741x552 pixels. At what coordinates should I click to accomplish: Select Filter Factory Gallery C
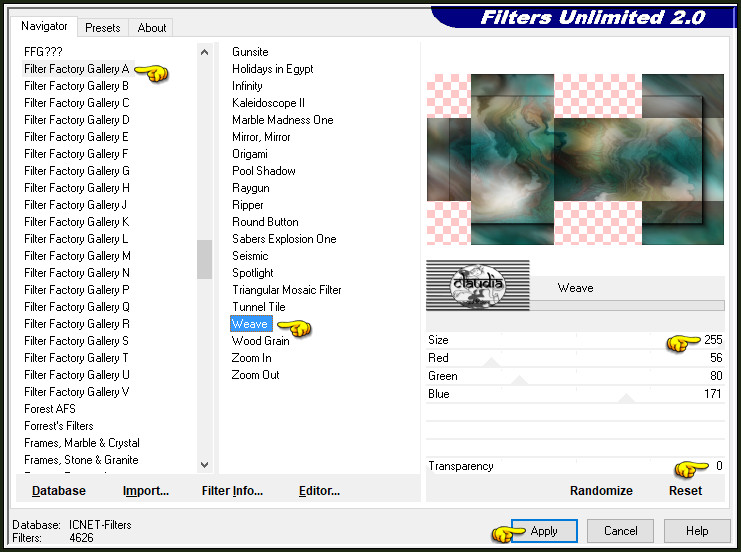click(x=77, y=103)
